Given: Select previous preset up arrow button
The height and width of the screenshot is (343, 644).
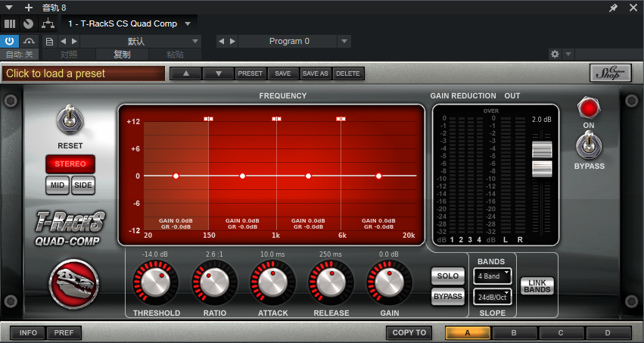Looking at the screenshot, I should [186, 73].
